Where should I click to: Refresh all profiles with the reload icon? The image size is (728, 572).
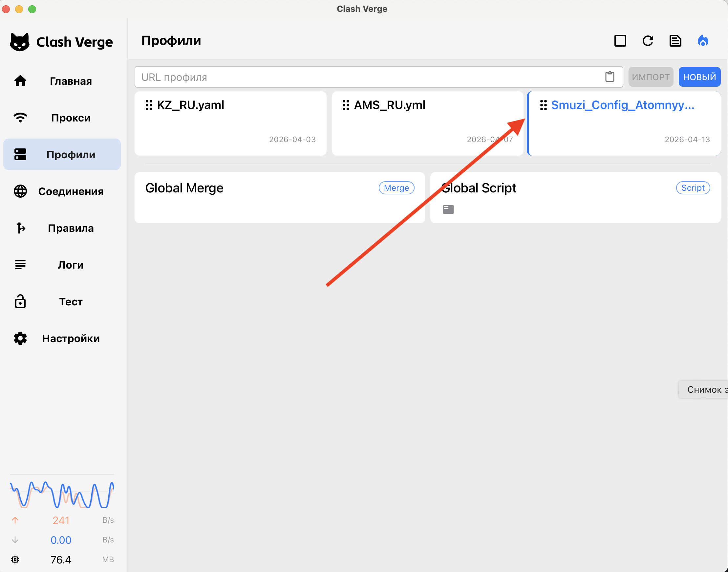[648, 41]
